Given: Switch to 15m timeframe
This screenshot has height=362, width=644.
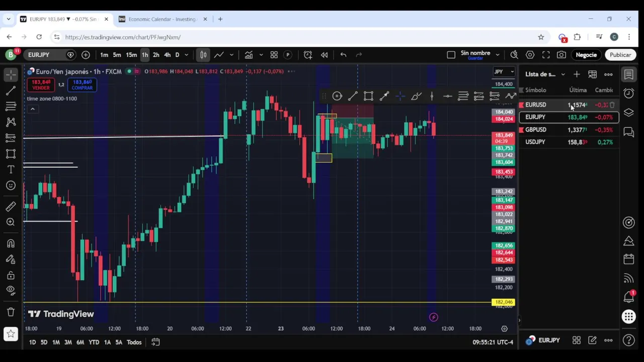Looking at the screenshot, I should pos(131,55).
